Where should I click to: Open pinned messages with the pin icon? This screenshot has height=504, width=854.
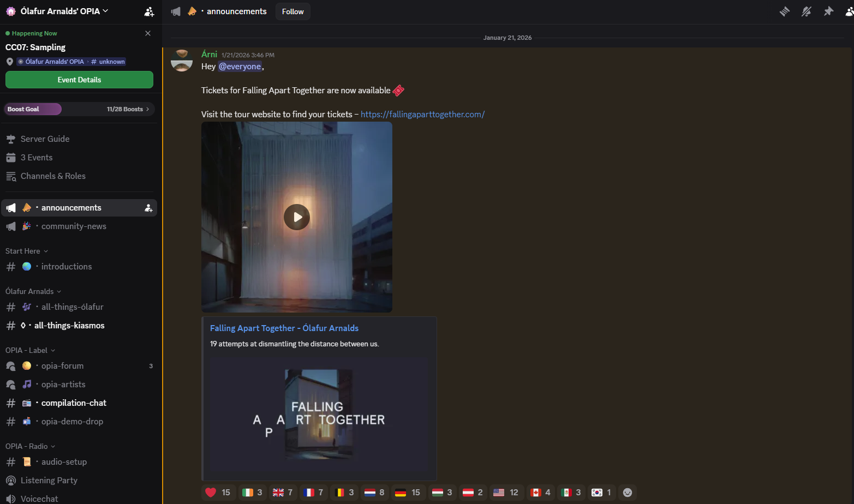(828, 11)
